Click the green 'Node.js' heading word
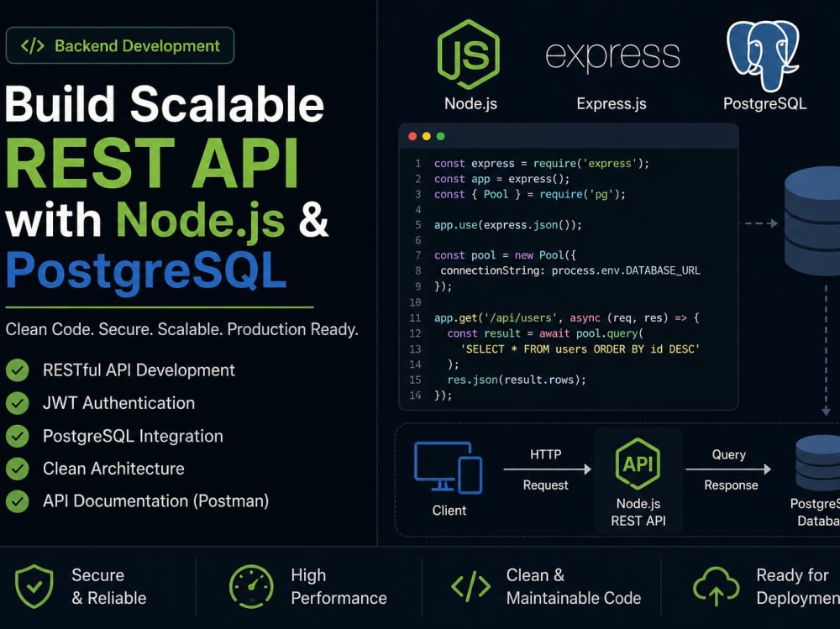Viewport: 840px width, 629px height. pyautogui.click(x=201, y=220)
